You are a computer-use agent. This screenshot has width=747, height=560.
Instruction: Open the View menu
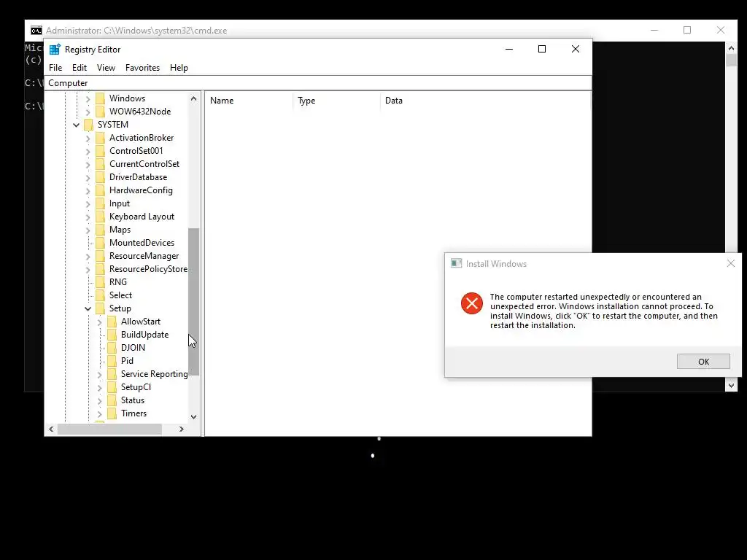pyautogui.click(x=106, y=68)
